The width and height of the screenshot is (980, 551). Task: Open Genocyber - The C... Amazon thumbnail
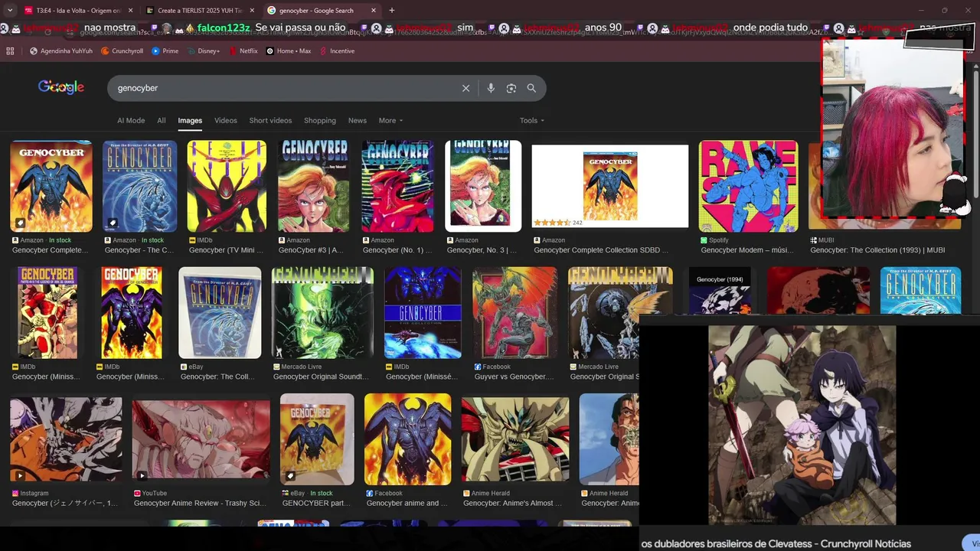click(139, 186)
